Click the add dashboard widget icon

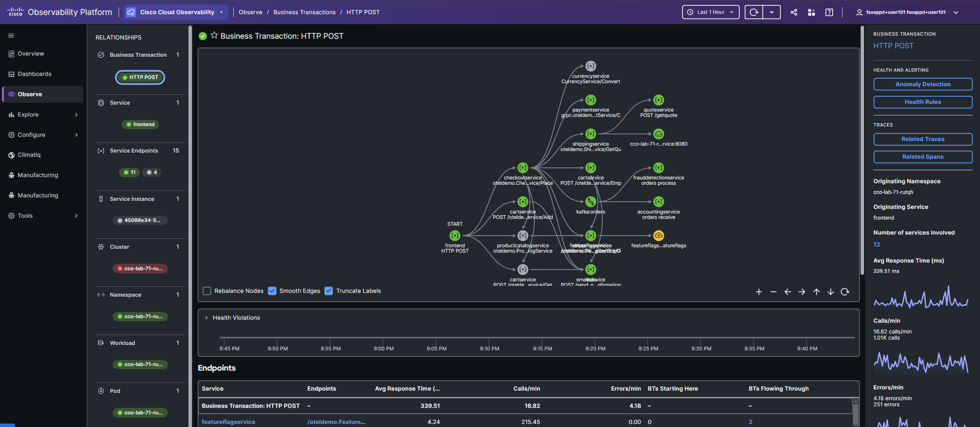(x=811, y=12)
